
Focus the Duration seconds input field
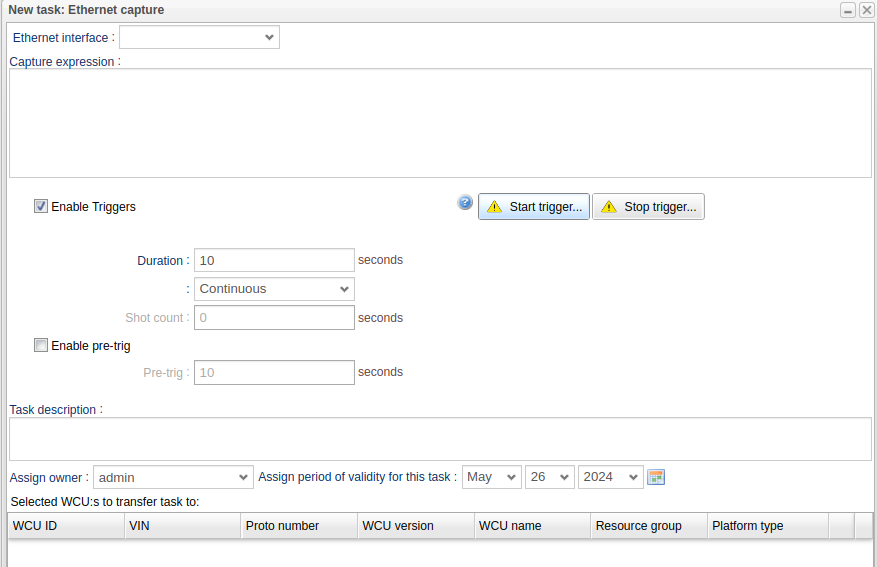point(274,260)
